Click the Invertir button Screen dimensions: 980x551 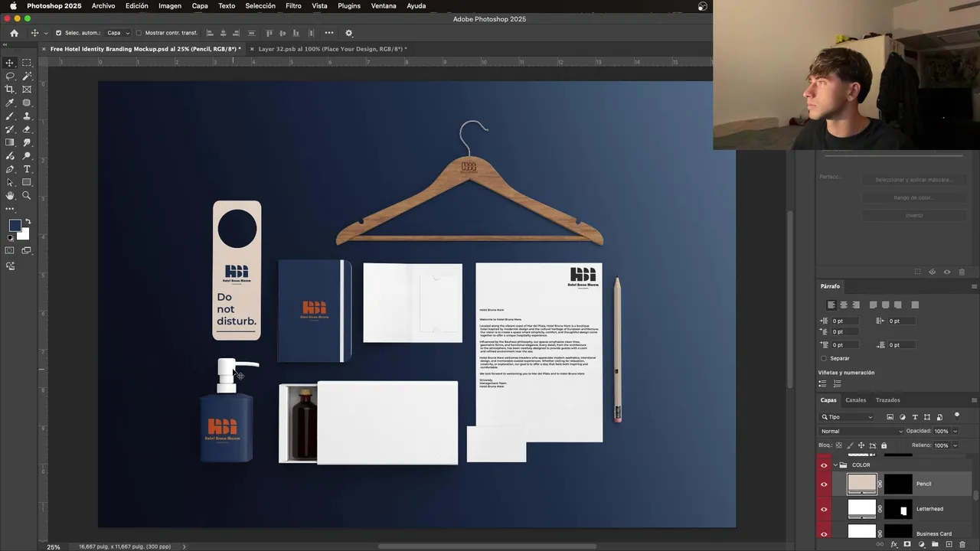click(x=914, y=216)
